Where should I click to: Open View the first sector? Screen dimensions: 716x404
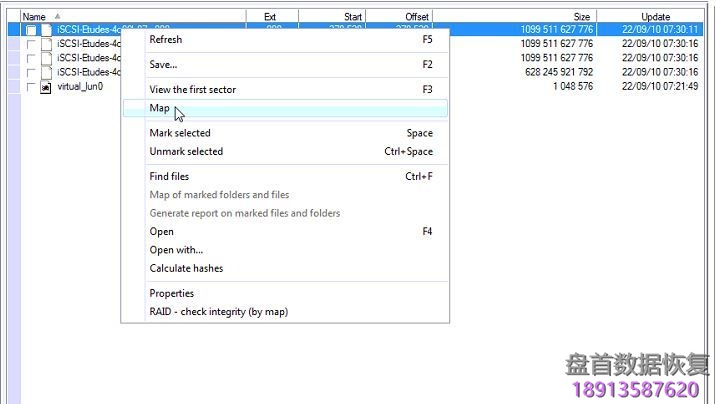[192, 89]
